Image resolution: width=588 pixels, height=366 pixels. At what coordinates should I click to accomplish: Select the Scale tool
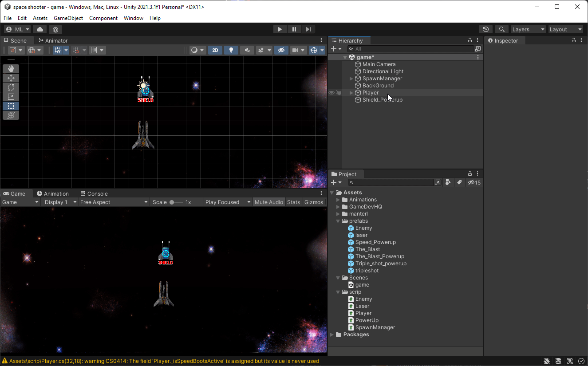click(11, 96)
